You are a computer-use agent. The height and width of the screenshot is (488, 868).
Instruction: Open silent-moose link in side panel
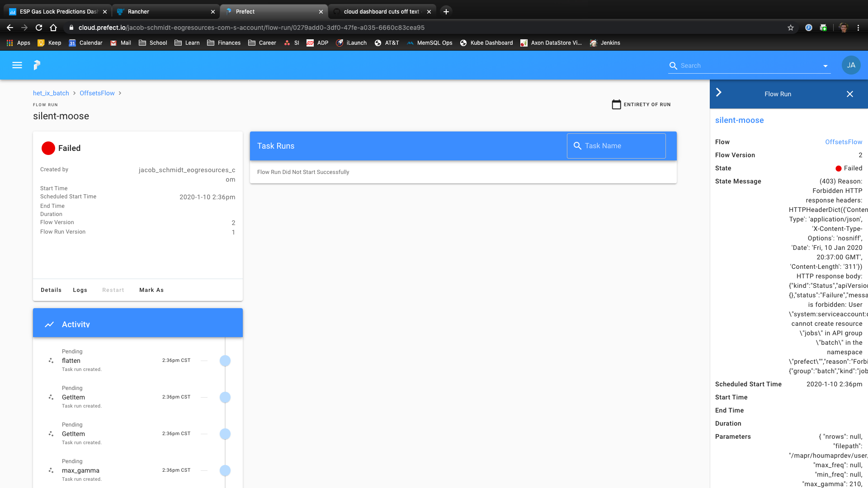[x=740, y=120]
